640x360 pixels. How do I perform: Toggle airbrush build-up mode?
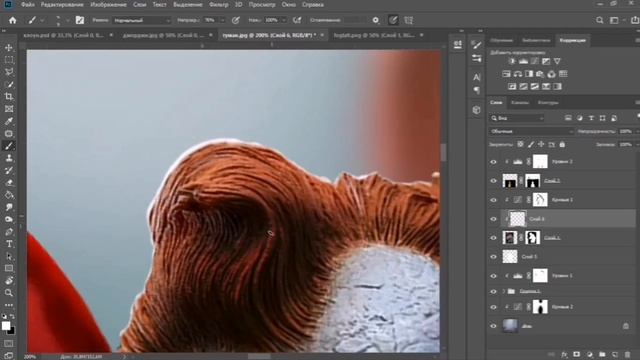pos(297,20)
